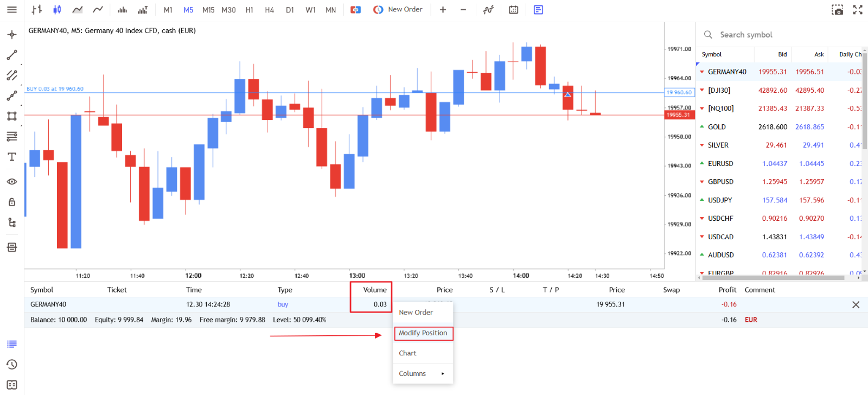Image resolution: width=868 pixels, height=395 pixels.
Task: Switch chart to bar chart type
Action: [37, 10]
